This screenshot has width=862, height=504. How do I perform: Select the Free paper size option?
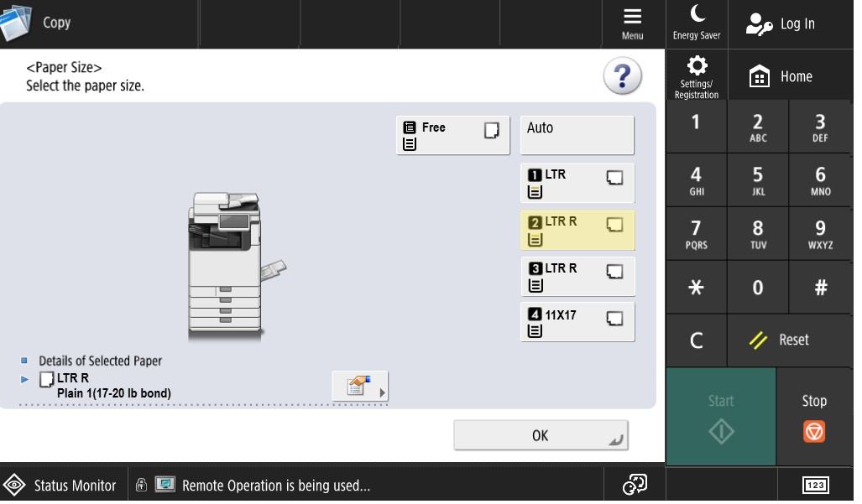(x=452, y=135)
